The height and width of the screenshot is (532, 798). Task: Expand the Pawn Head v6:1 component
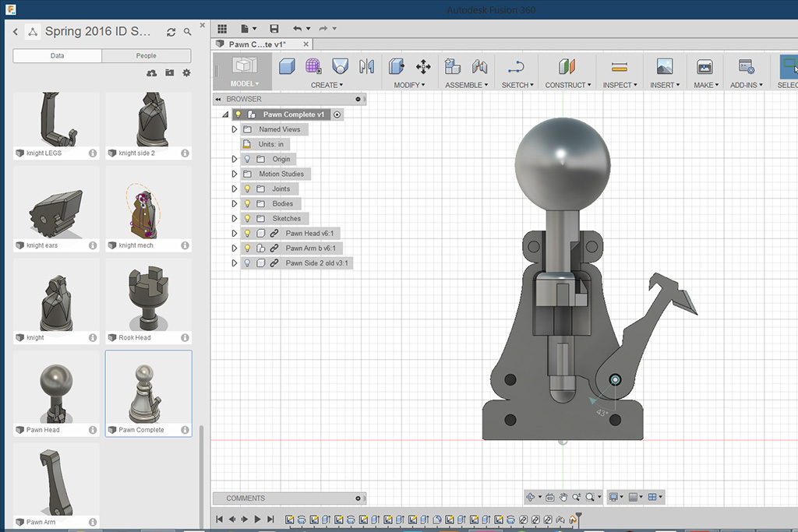coord(234,234)
